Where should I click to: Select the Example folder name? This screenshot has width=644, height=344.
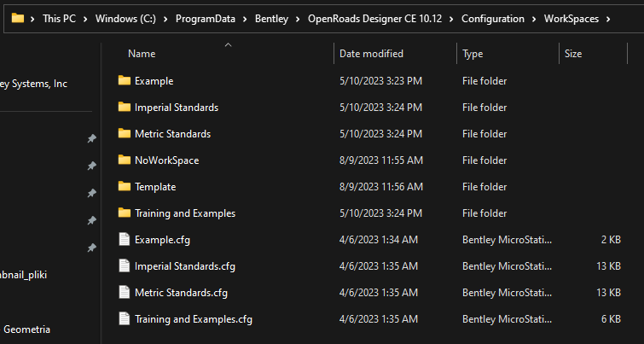(154, 81)
